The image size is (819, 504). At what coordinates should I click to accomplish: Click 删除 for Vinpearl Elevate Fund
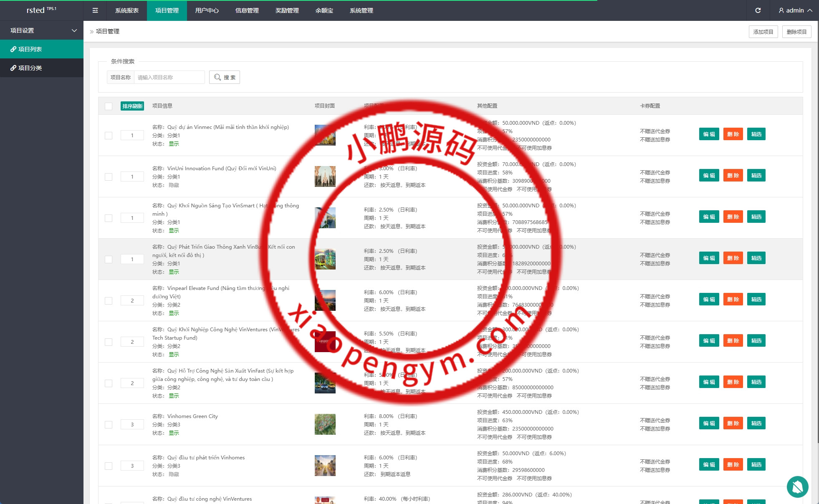(733, 299)
